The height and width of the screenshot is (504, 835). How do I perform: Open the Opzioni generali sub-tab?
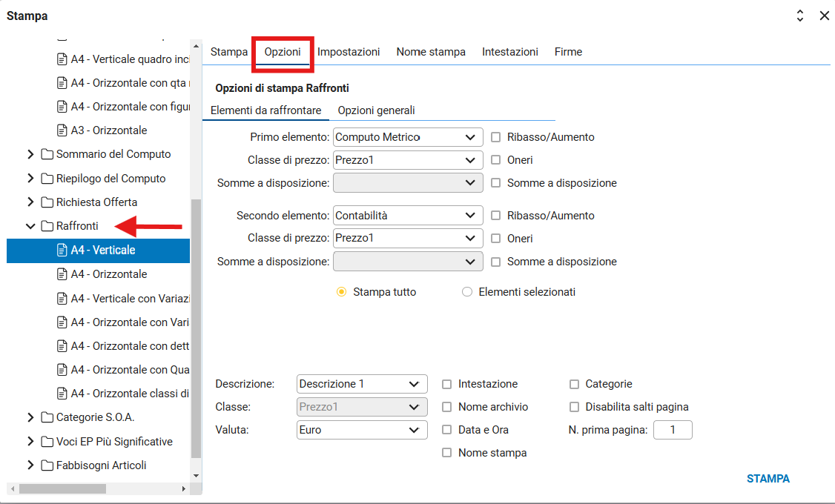(376, 110)
